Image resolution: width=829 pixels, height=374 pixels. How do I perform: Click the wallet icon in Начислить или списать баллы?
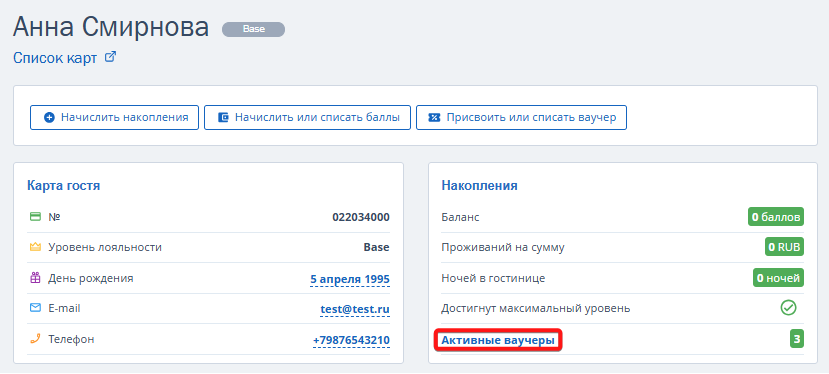pyautogui.click(x=223, y=117)
